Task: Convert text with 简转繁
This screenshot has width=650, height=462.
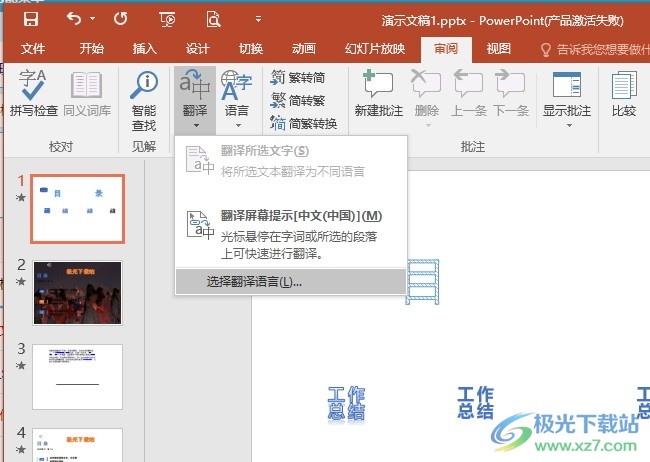Action: pyautogui.click(x=298, y=100)
